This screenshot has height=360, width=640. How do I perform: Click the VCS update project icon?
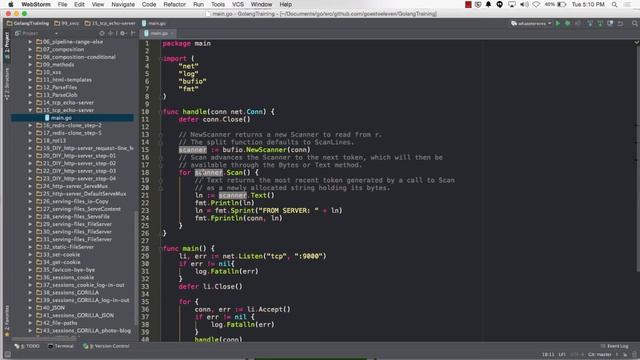pos(590,24)
